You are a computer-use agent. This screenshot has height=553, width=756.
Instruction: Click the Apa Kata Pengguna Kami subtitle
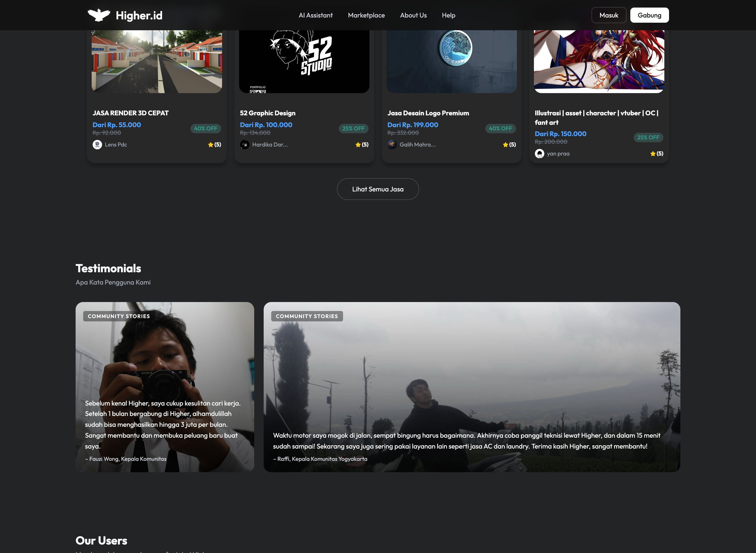113,282
